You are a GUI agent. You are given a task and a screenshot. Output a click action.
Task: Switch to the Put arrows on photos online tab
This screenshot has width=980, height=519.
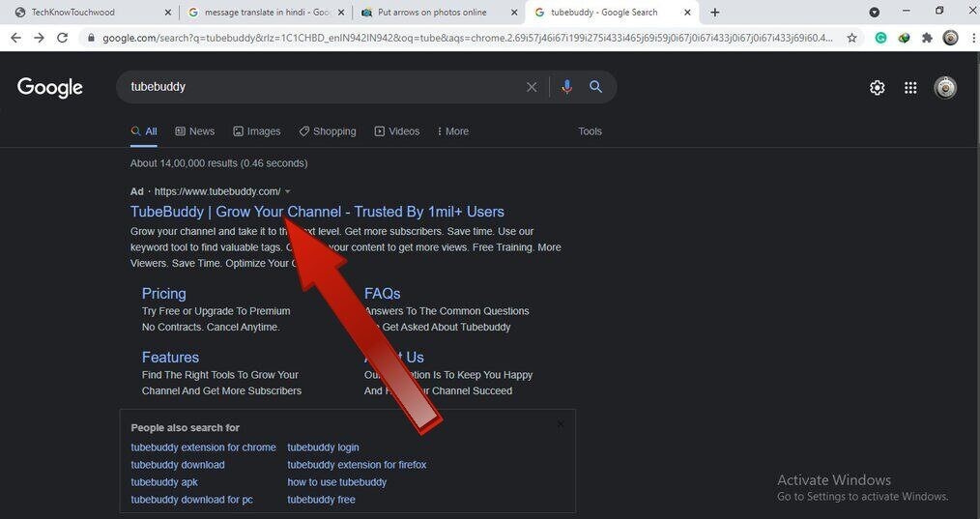click(433, 13)
